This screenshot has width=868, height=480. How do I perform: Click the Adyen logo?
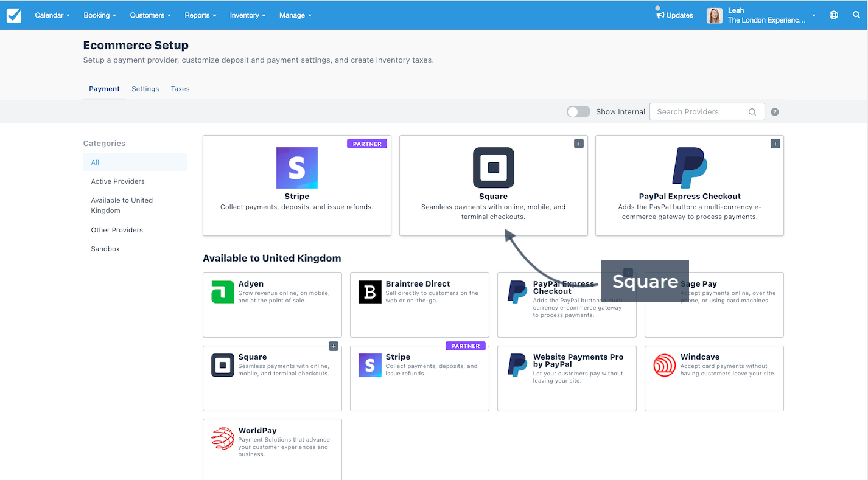pos(223,292)
